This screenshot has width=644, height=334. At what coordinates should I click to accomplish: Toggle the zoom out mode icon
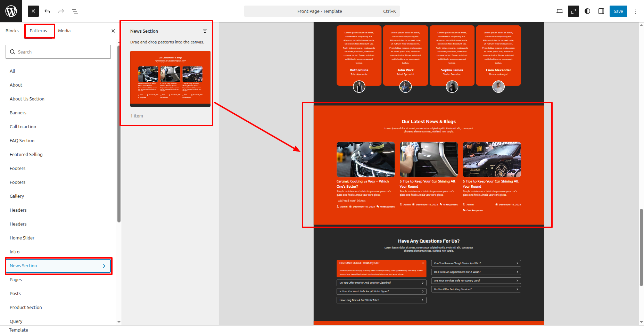point(573,11)
